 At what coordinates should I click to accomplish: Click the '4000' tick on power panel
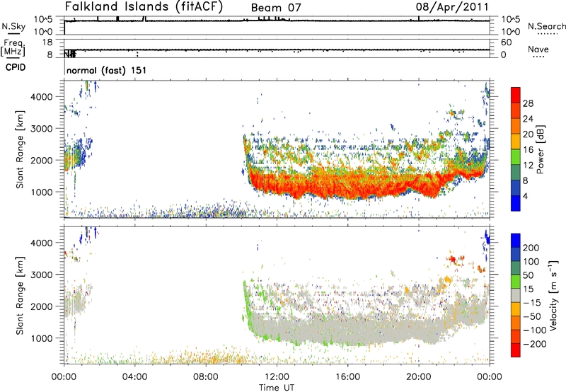[x=41, y=97]
